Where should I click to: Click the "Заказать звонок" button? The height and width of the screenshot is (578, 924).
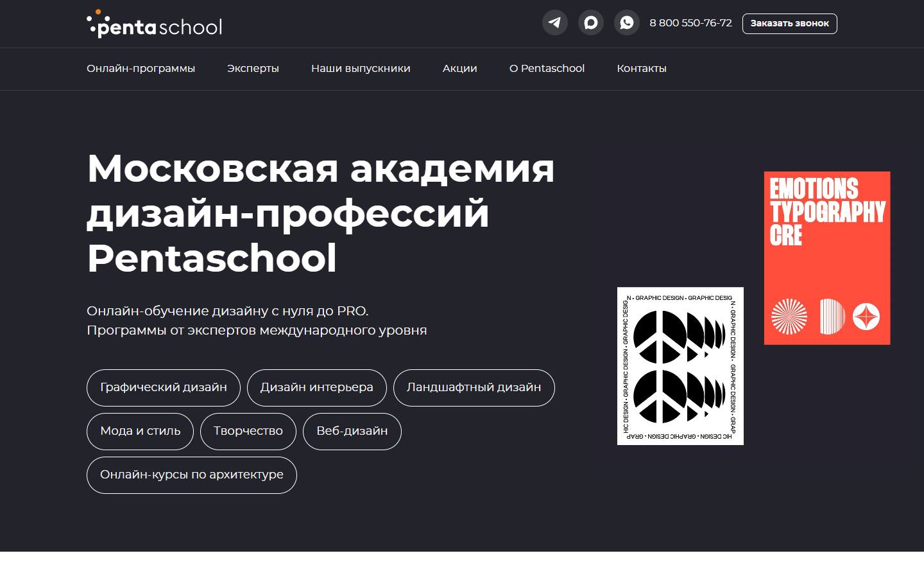[790, 24]
